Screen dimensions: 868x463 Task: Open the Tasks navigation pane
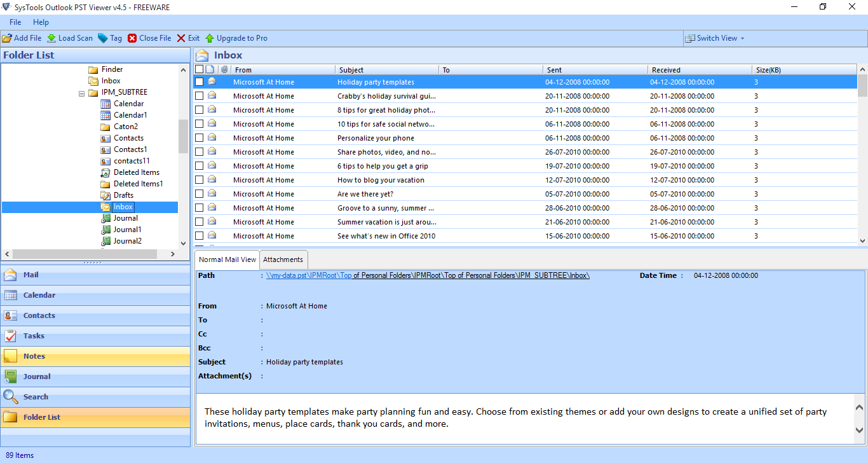tap(95, 336)
